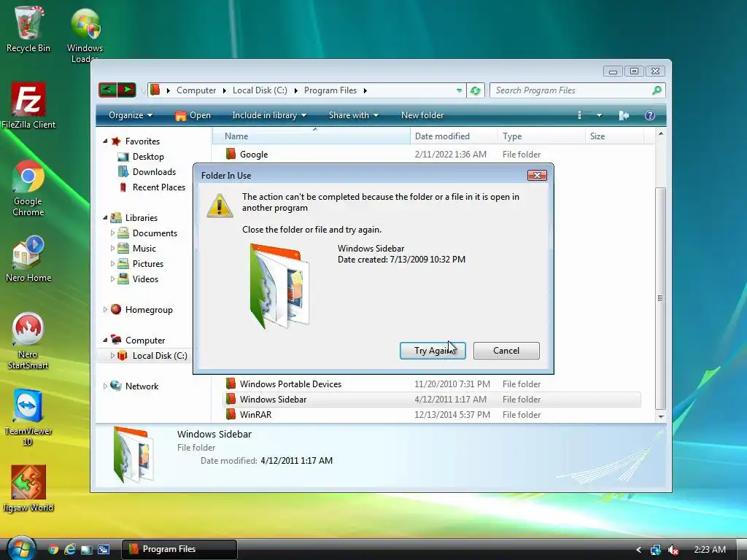
Task: Open Chrome from taskbar quick launch
Action: 53,549
